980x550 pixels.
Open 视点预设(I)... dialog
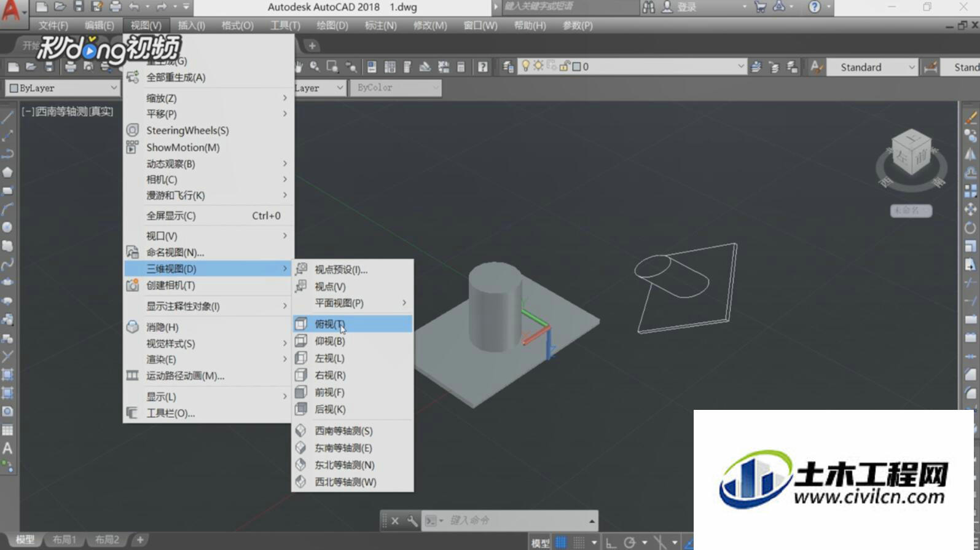pyautogui.click(x=352, y=269)
